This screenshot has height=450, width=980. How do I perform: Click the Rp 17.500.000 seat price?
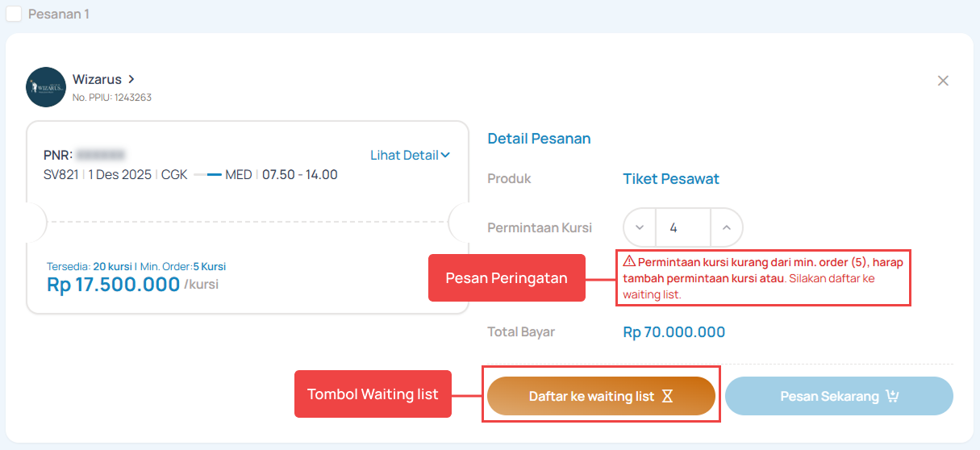click(x=113, y=285)
